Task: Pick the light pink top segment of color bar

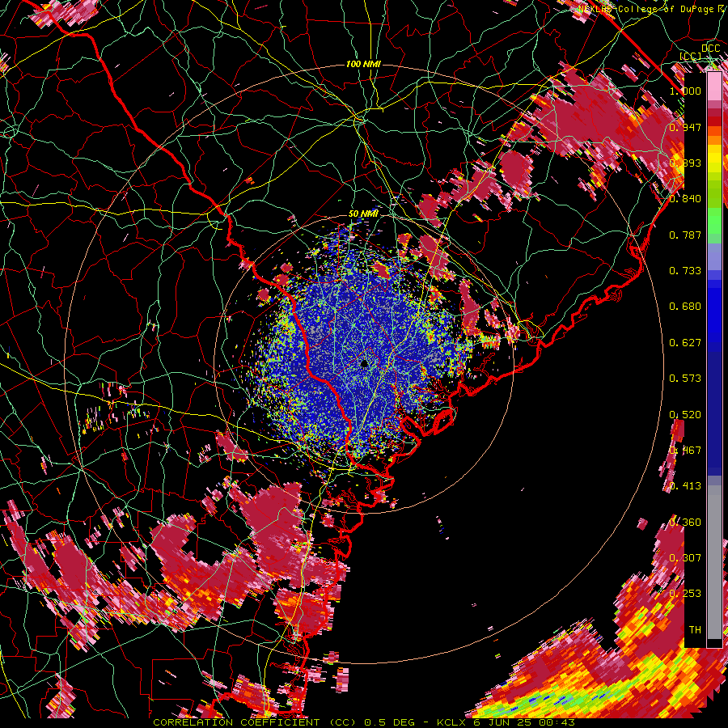Action: (714, 87)
